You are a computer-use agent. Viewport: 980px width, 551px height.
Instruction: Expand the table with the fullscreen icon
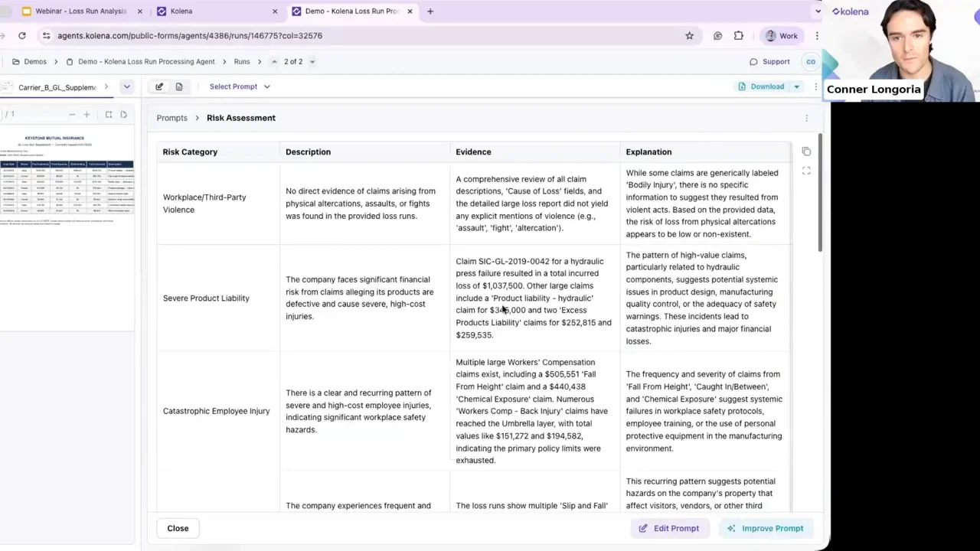pos(806,171)
